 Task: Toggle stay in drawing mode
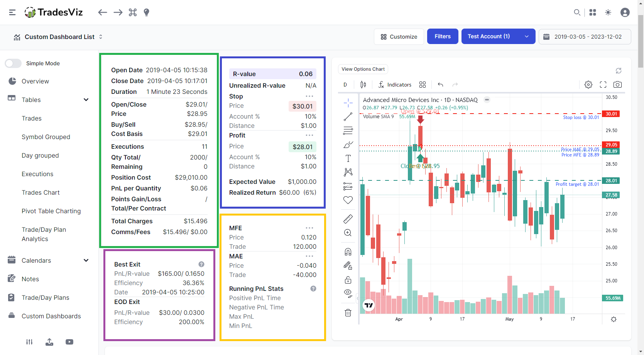348,266
